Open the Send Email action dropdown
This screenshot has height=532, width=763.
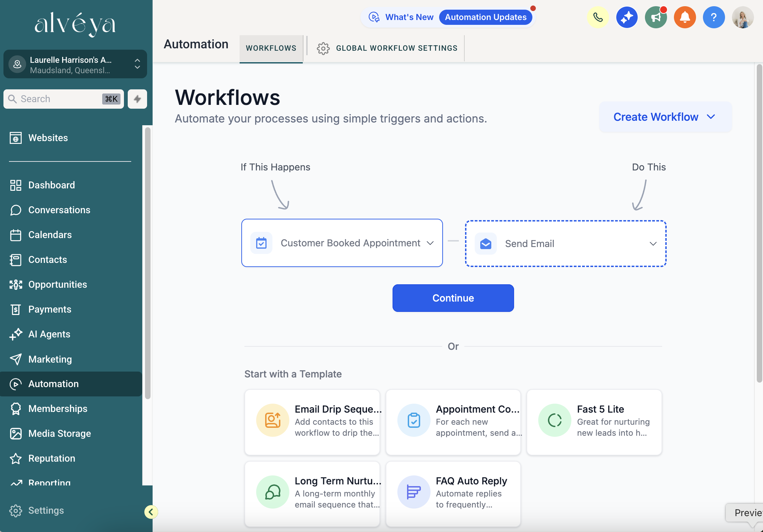(566, 244)
